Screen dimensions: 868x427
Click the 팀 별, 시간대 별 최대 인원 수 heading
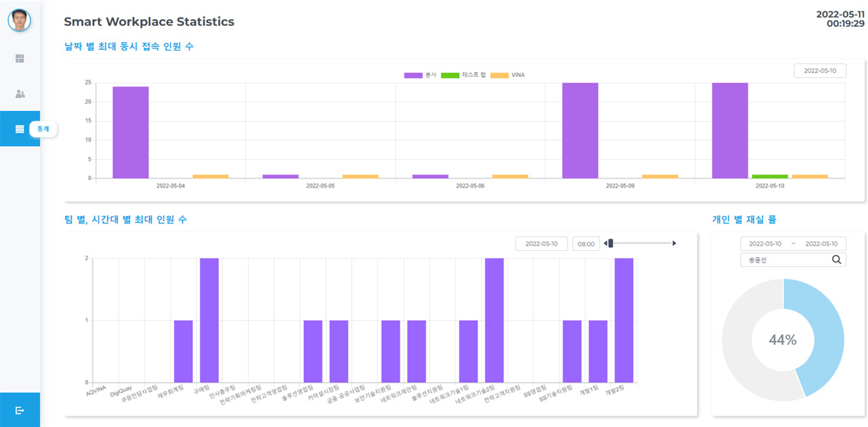pos(126,220)
